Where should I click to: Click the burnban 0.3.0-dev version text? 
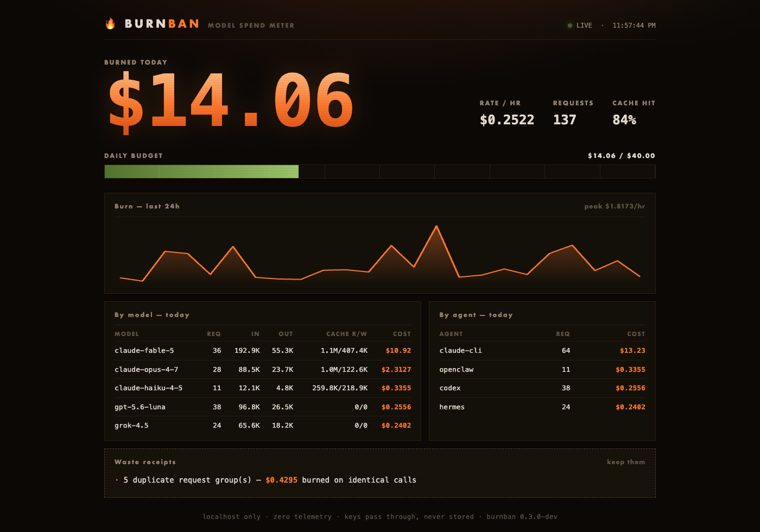[x=522, y=517]
